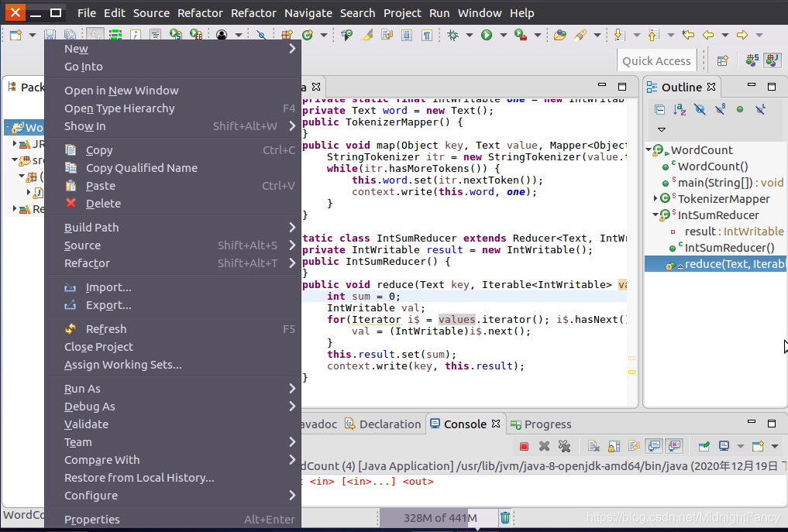Screen dimensions: 788x532
Task: Open the New wizard dropdown arrow
Action: pos(33,35)
